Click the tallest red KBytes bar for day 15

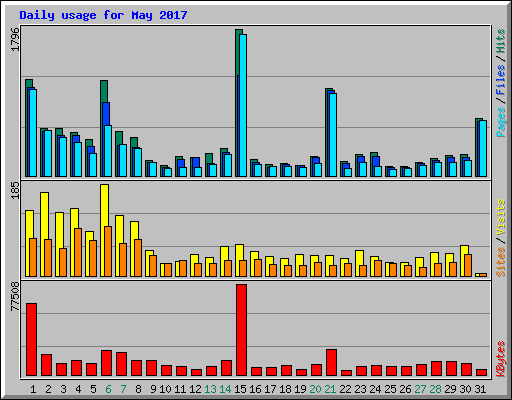242,330
